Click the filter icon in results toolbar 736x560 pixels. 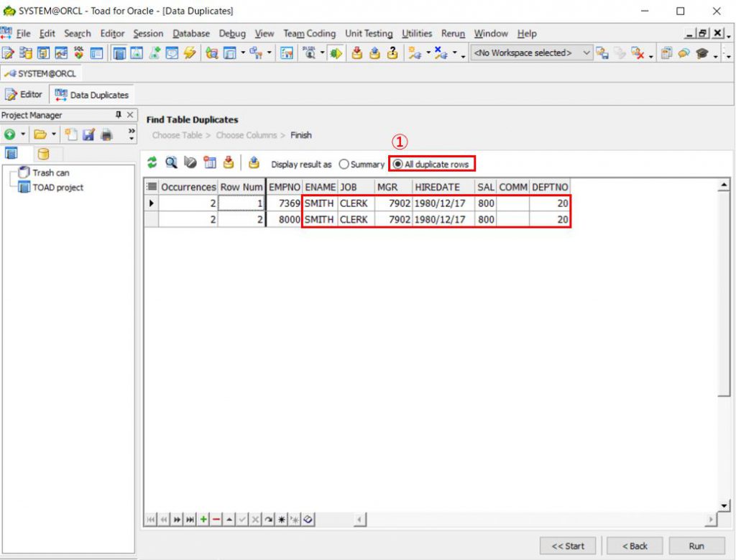[x=190, y=162]
